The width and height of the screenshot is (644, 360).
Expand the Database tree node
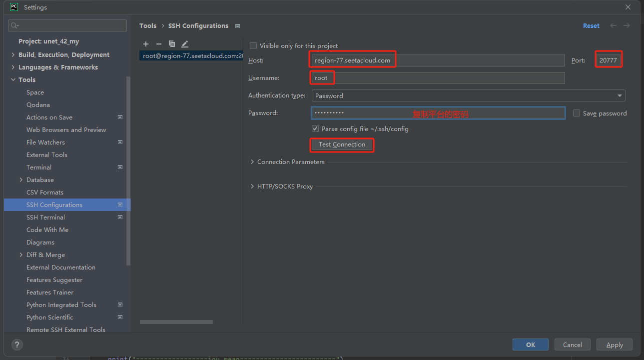21,180
